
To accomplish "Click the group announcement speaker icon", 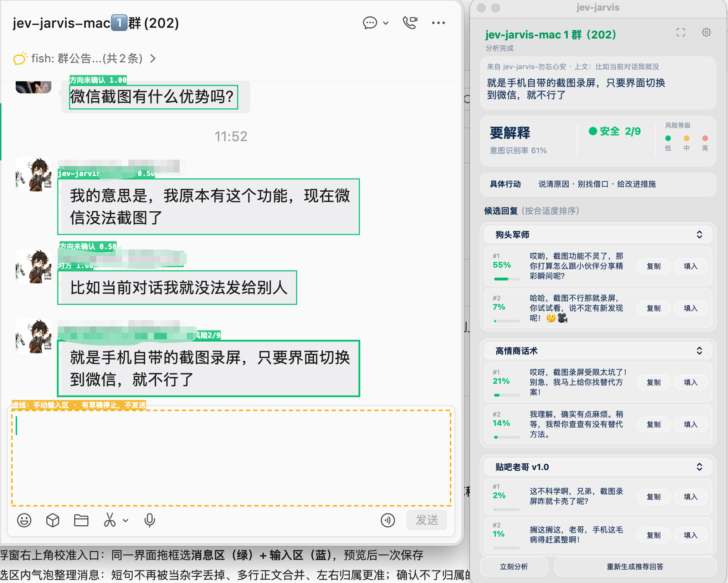I will click(x=20, y=58).
